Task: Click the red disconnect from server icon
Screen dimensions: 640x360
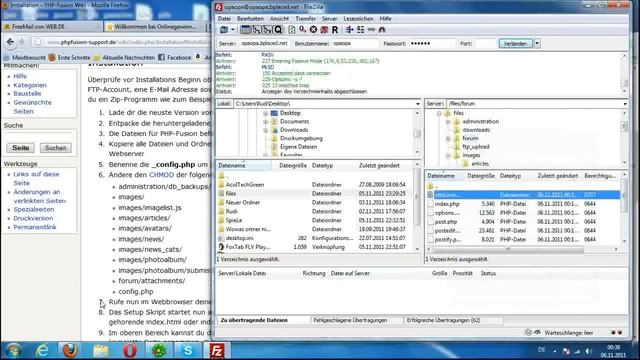Action: click(x=324, y=30)
